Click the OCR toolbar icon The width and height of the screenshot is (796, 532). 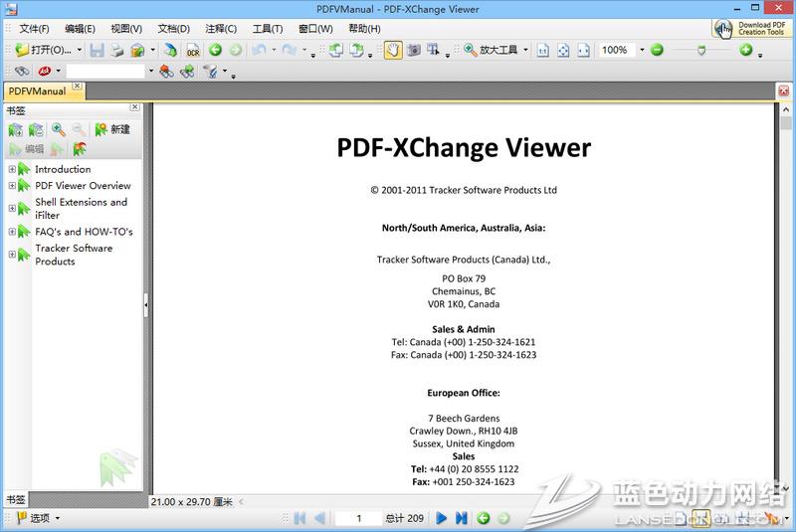193,50
